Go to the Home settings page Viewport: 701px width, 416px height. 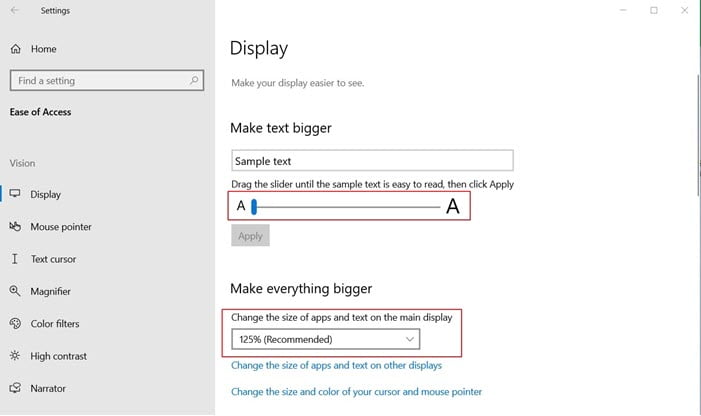click(x=43, y=49)
